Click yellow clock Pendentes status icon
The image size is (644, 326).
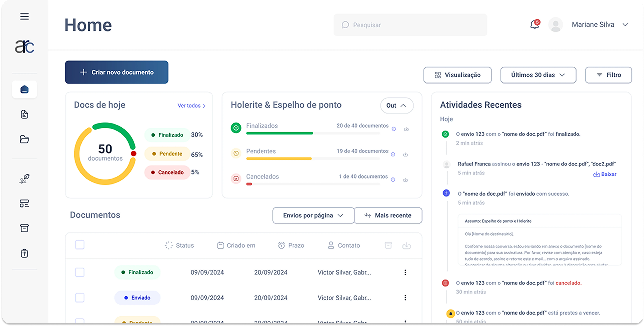click(236, 153)
